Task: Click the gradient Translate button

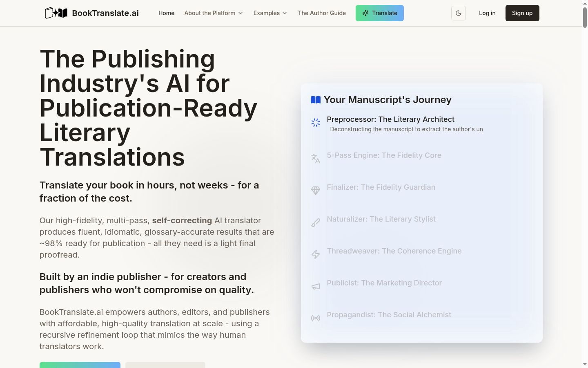Action: (x=380, y=13)
